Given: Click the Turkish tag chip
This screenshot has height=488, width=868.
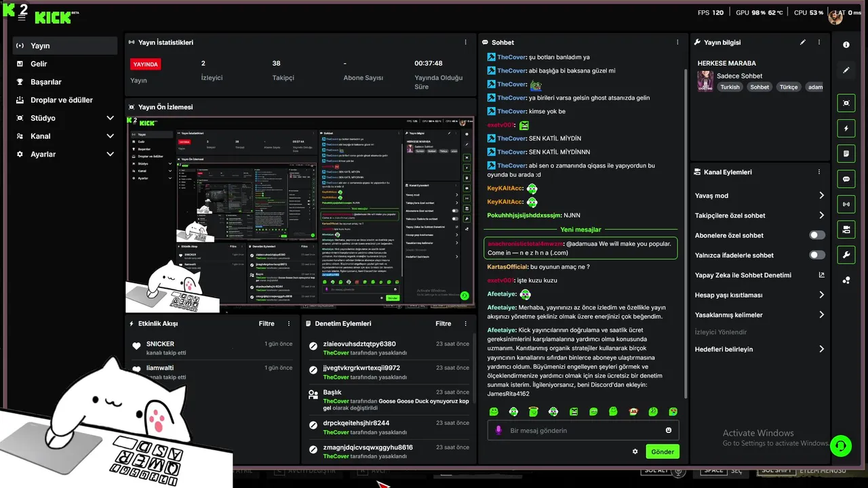Looking at the screenshot, I should [x=730, y=87].
